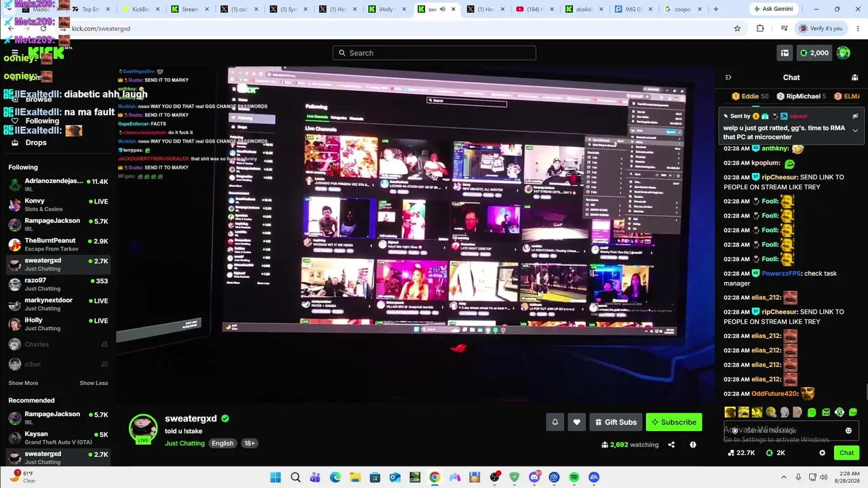Toggle theatre layout icon in Kick header
Screen dimensions: 868x488
pos(785,53)
